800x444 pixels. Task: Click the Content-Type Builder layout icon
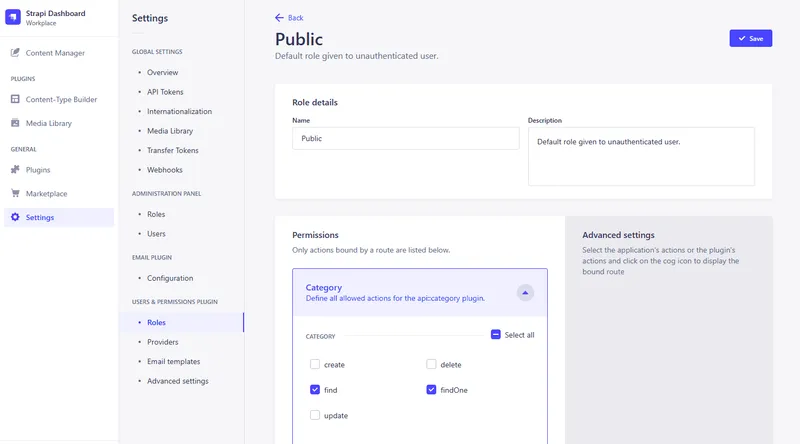pyautogui.click(x=15, y=99)
